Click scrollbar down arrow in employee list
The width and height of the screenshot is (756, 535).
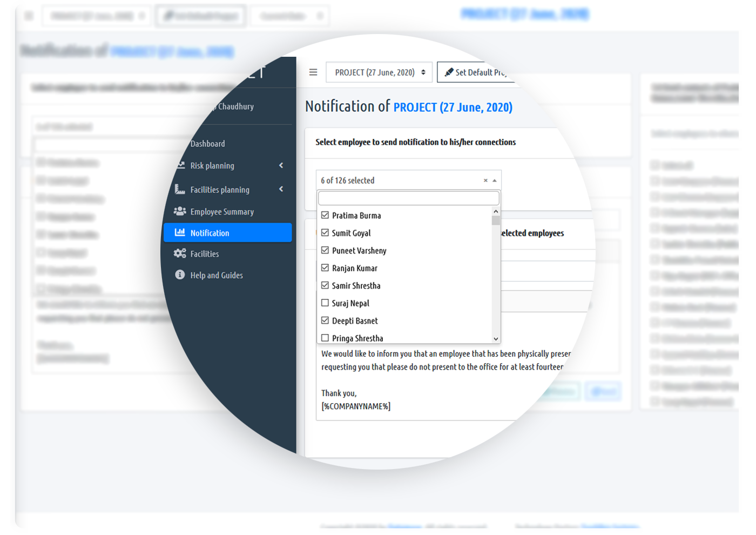(496, 339)
